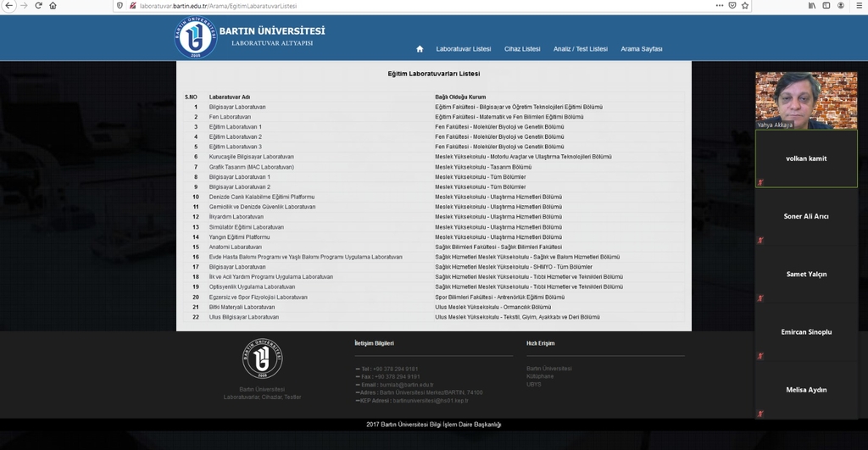Toggle the browser sidebar view

826,5
